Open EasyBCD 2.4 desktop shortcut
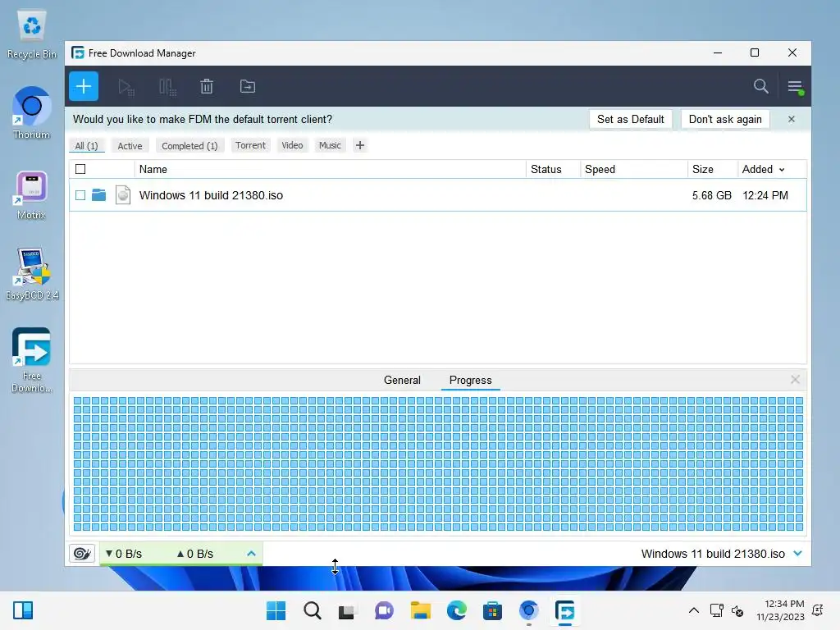The image size is (840, 630). point(32,274)
